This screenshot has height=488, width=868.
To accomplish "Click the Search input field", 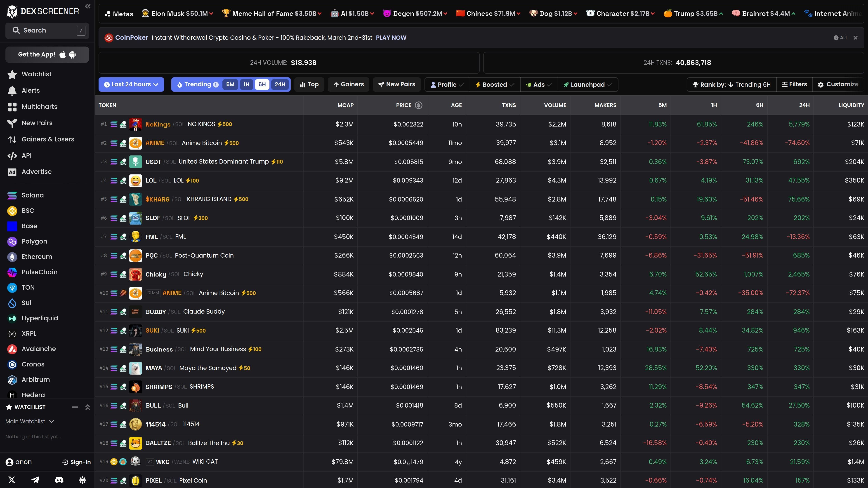I will 47,30.
